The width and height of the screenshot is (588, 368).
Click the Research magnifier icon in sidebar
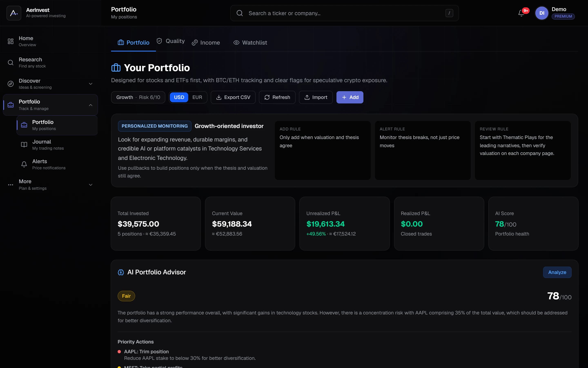[x=10, y=63]
